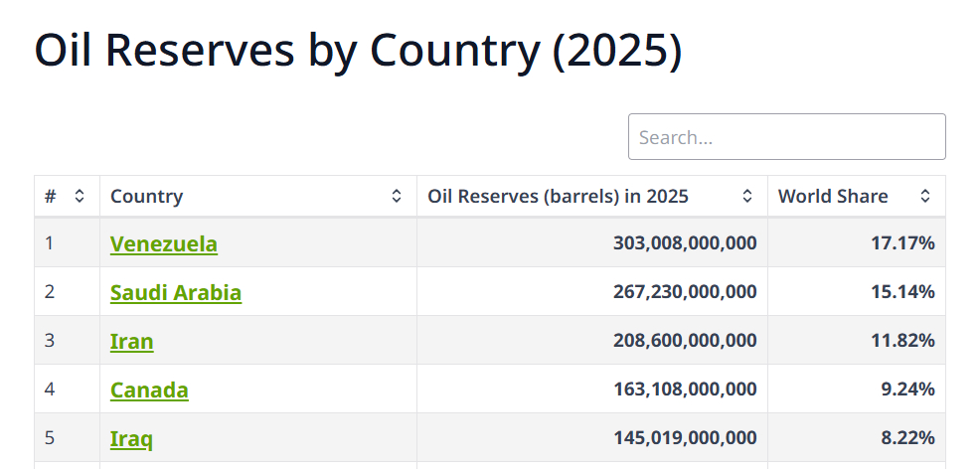The image size is (980, 469).
Task: Visit the Iraq country link
Action: point(131,438)
